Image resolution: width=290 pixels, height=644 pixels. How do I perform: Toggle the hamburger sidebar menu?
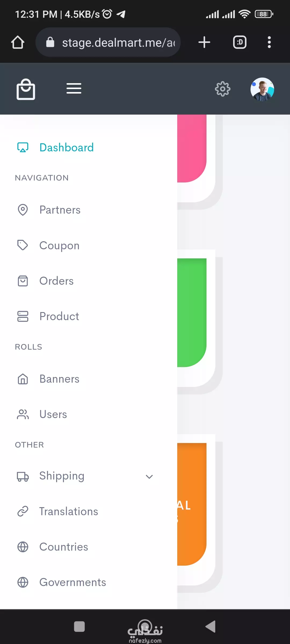[x=74, y=89]
